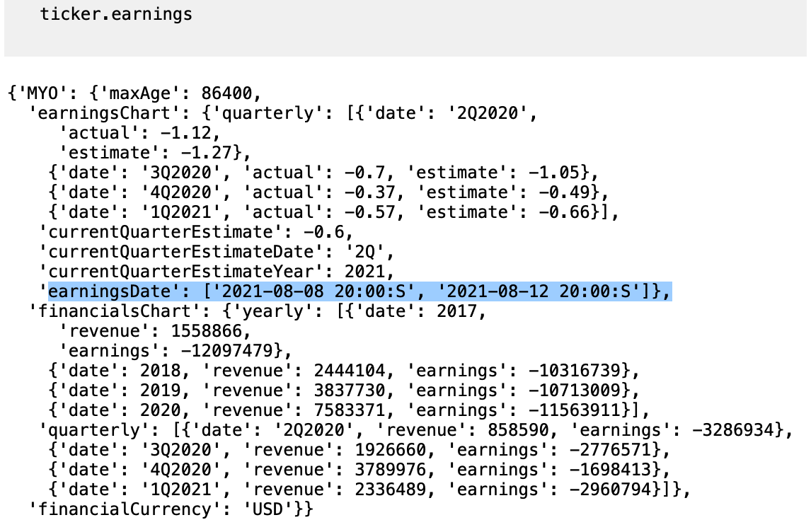Click the 1Q2021 earnings value -2960794
This screenshot has height=532, width=811.
(610, 490)
